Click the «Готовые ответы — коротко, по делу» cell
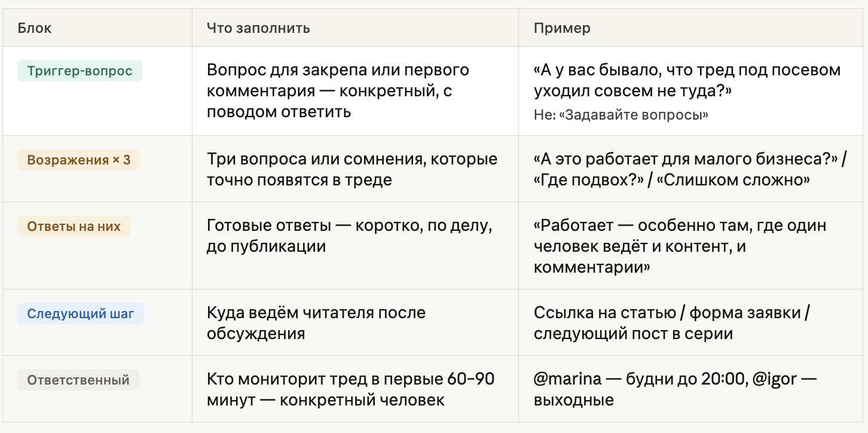868x433 pixels. 349,236
